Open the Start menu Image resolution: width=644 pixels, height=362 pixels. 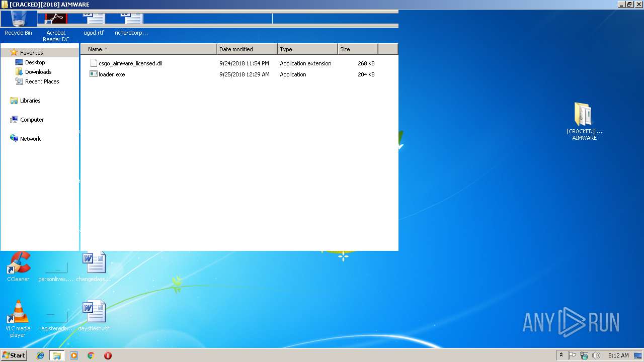(x=14, y=355)
